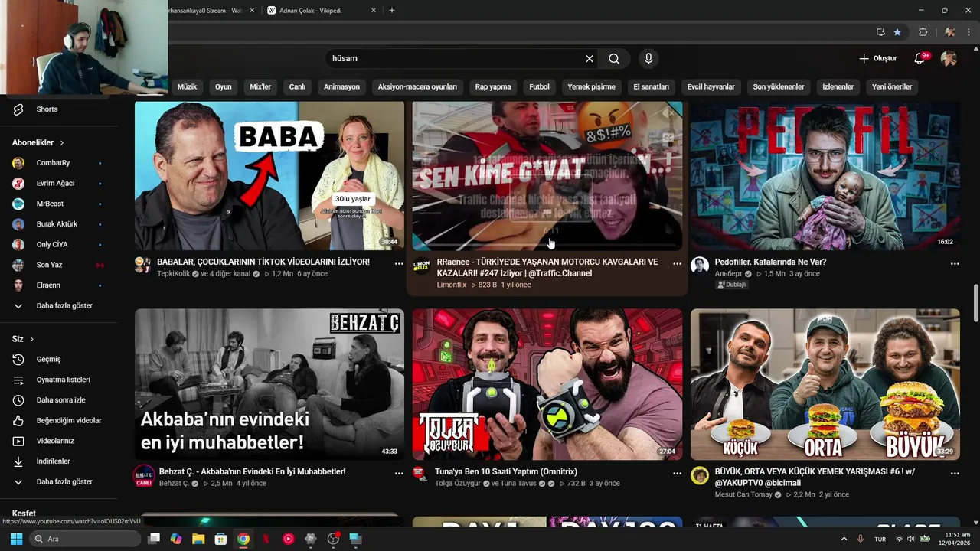Select the İzlenenler filter chip
Image resolution: width=980 pixels, height=551 pixels.
(x=838, y=86)
